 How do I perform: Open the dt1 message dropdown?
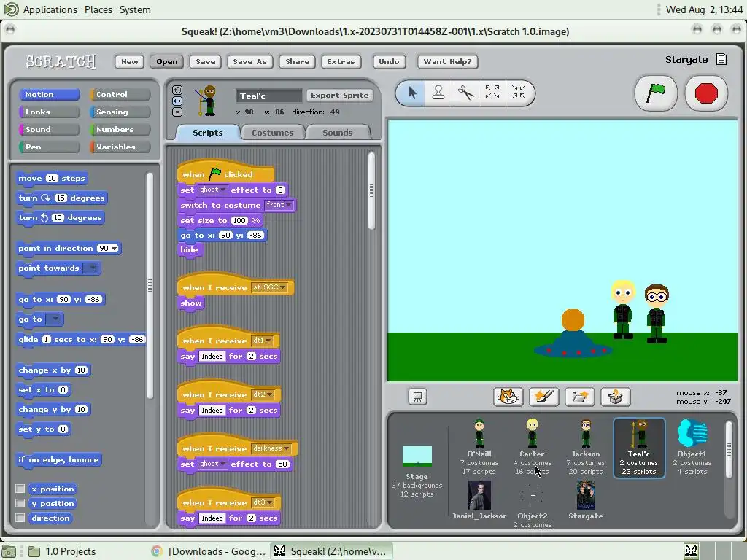pyautogui.click(x=263, y=341)
